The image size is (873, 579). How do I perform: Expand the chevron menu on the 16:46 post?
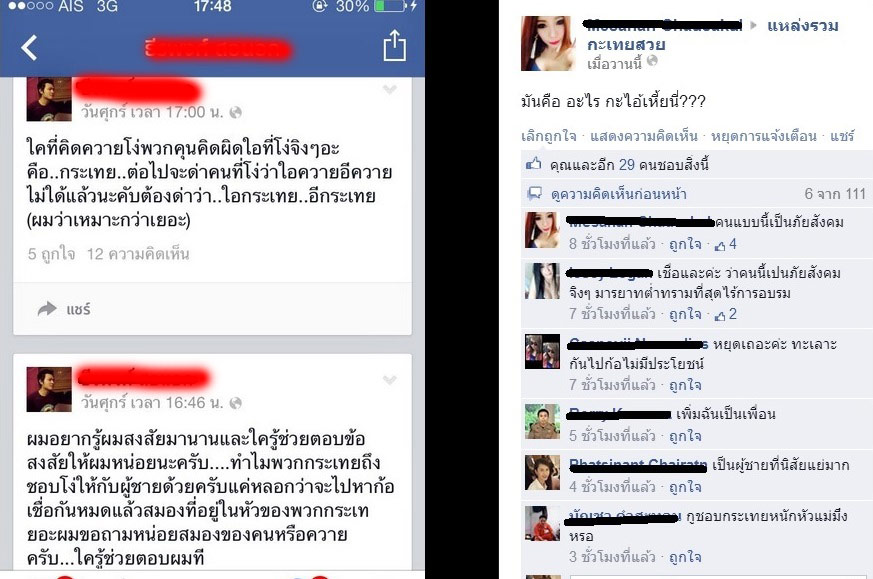(390, 380)
